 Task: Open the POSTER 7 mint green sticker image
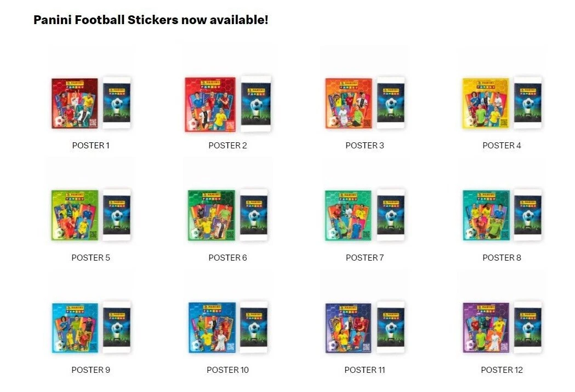[x=365, y=215]
